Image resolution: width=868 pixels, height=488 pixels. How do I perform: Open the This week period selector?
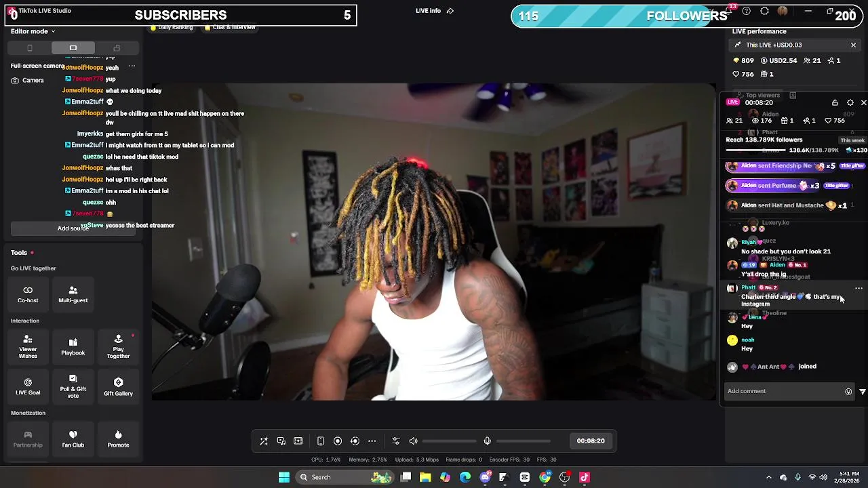tap(852, 140)
